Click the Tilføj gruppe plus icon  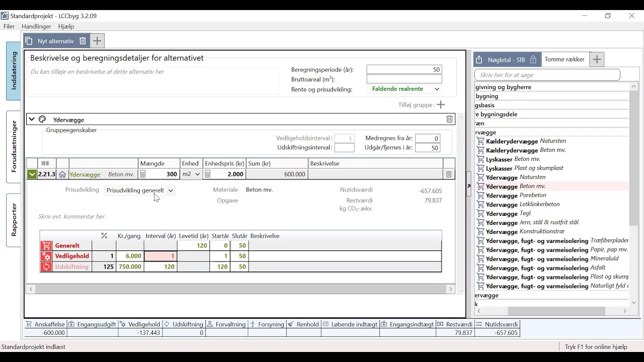click(x=441, y=105)
